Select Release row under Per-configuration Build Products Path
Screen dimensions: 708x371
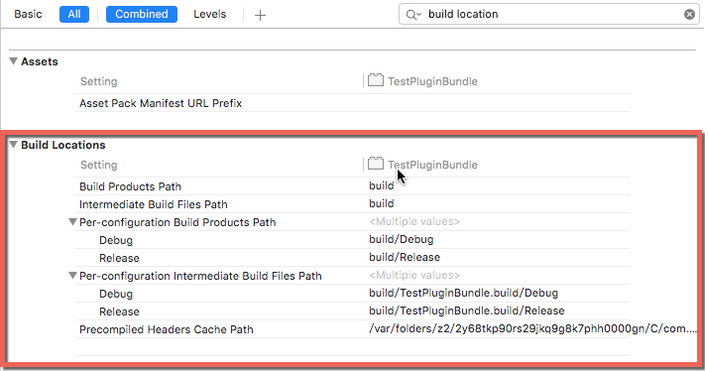352,258
